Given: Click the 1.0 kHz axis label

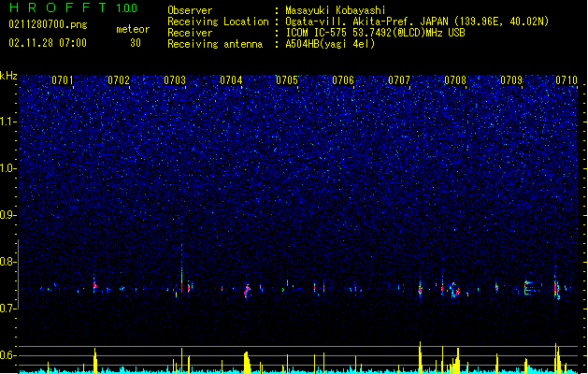Looking at the screenshot, I should pyautogui.click(x=8, y=168).
